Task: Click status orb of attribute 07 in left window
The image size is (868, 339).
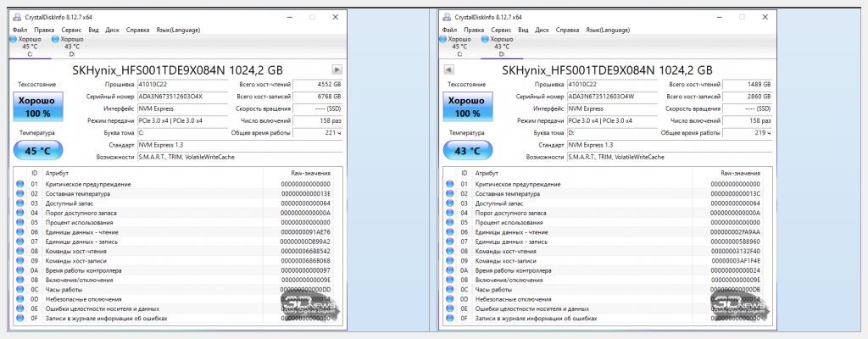Action: tap(20, 242)
